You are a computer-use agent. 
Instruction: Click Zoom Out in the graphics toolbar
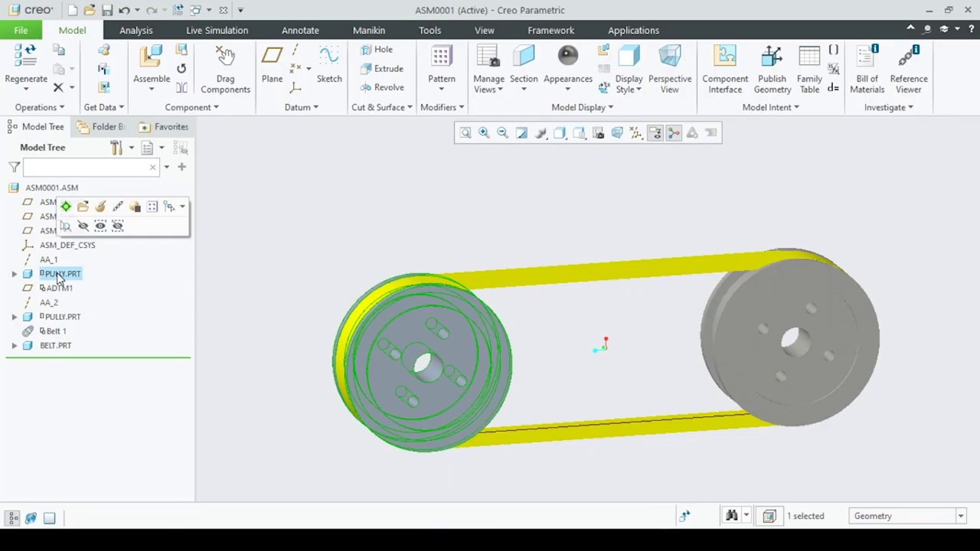(x=502, y=133)
